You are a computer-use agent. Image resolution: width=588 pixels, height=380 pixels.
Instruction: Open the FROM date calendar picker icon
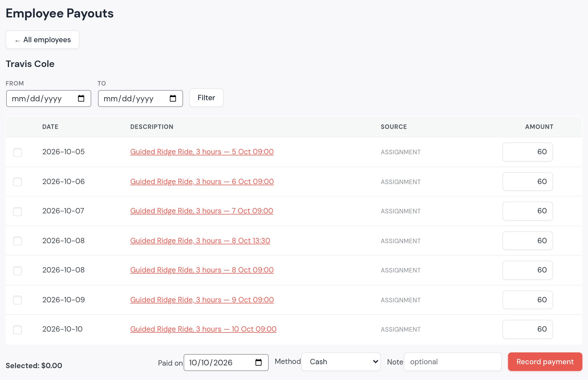(x=81, y=98)
